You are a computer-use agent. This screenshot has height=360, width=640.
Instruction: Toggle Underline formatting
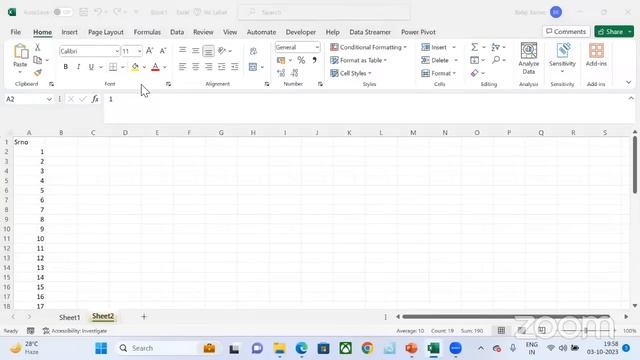91,67
